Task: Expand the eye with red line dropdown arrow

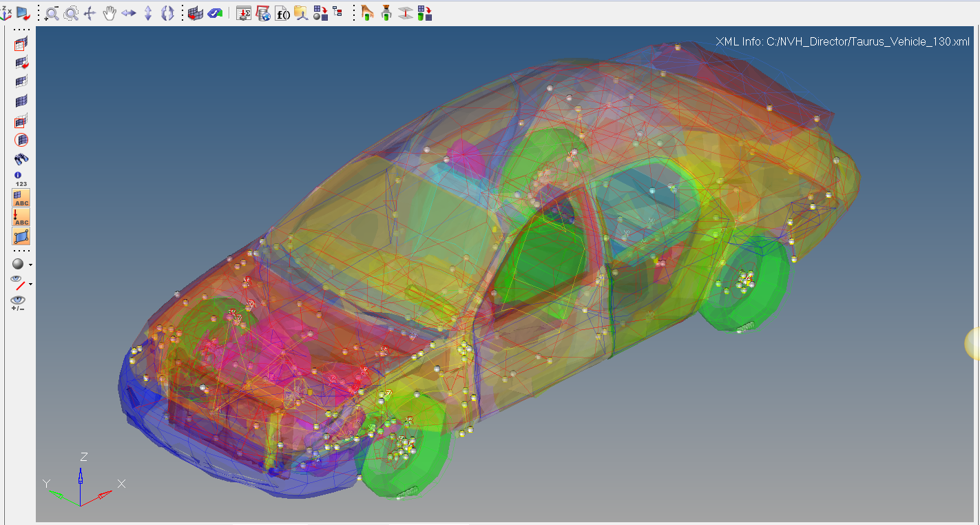Action: pyautogui.click(x=30, y=284)
